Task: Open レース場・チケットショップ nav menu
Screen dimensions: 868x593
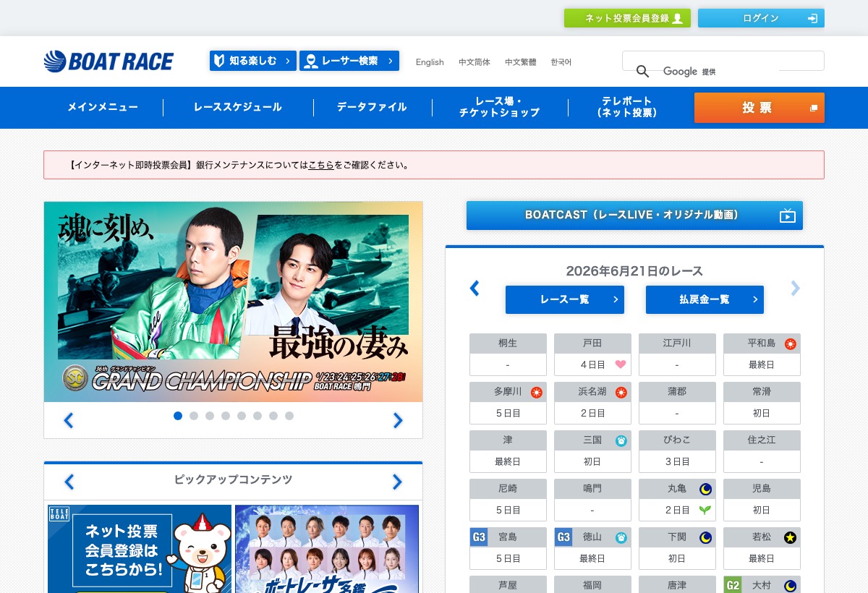Action: pos(500,107)
